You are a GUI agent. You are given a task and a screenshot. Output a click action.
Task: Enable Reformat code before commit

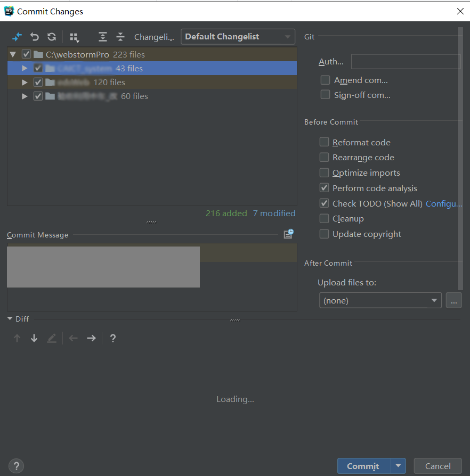coord(324,142)
